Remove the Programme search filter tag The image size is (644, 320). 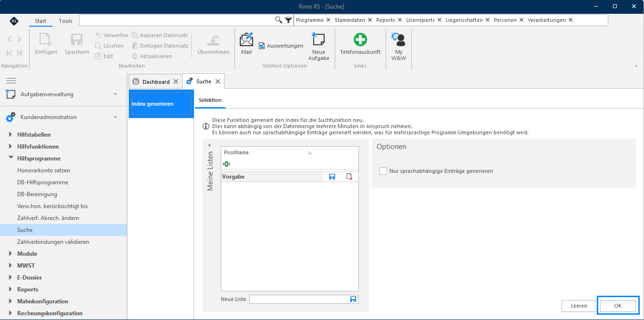[x=328, y=20]
